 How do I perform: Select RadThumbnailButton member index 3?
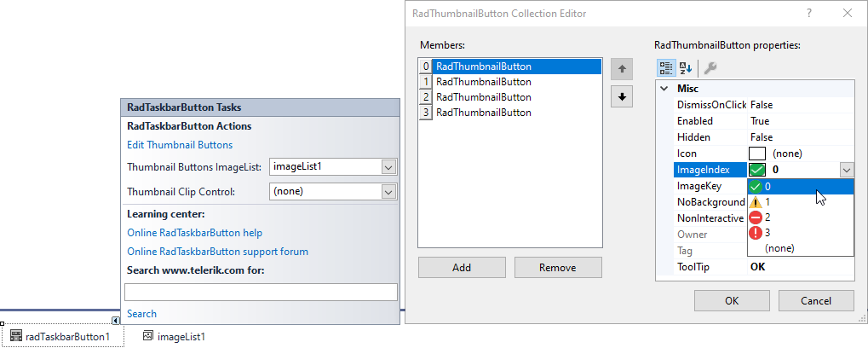[510, 113]
